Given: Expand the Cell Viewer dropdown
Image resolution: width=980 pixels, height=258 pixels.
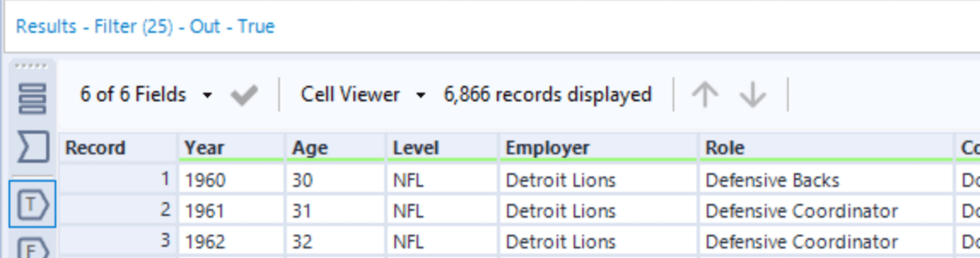Looking at the screenshot, I should (x=362, y=95).
